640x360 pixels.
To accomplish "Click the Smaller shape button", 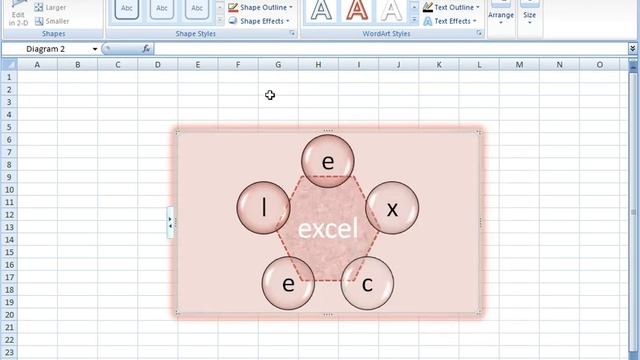I will 51,21.
